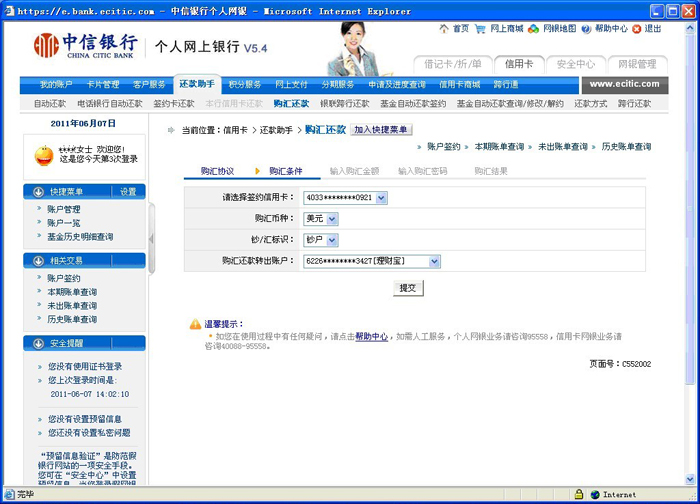Expand the 购汇币种 currency dropdown
Viewport: 700px width, 504px height.
click(x=332, y=219)
